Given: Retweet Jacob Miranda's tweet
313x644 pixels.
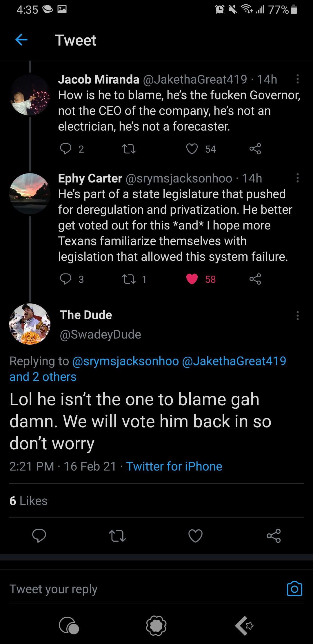Looking at the screenshot, I should click(129, 149).
